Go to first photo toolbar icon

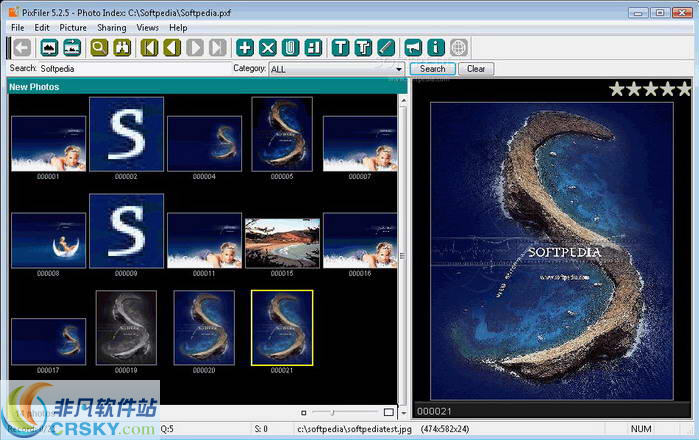point(149,48)
